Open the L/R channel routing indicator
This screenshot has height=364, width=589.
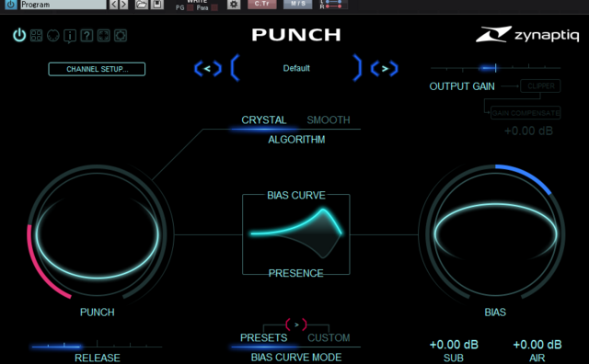point(333,5)
